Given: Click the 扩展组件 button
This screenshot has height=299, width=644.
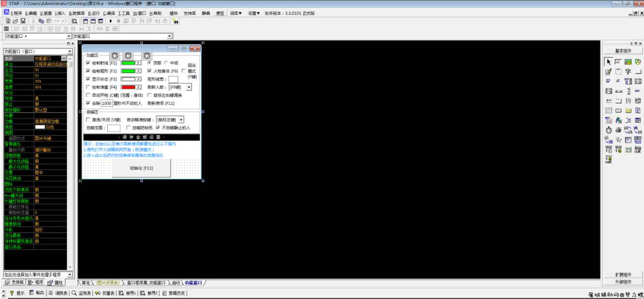Looking at the screenshot, I should click(x=622, y=275).
